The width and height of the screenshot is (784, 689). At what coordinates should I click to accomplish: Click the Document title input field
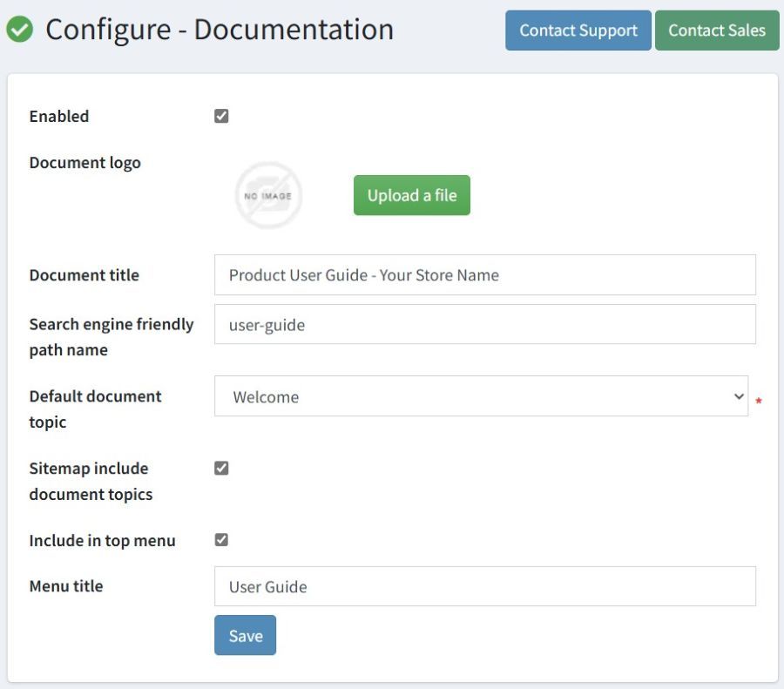point(484,274)
